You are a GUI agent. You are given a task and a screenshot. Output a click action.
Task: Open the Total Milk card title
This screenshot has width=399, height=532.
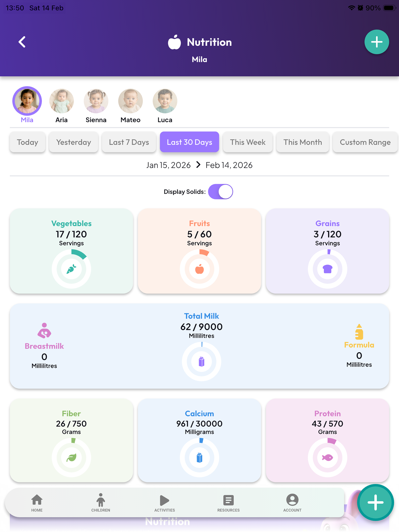201,316
